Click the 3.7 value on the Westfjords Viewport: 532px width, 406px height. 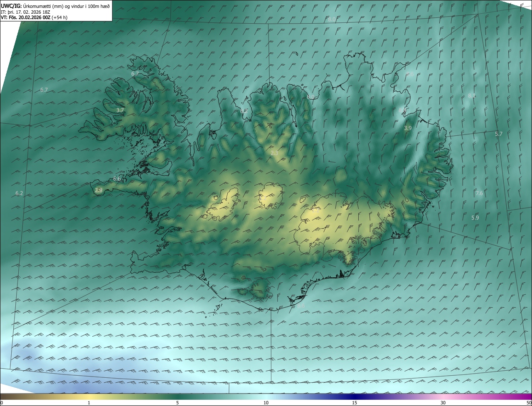click(x=120, y=110)
